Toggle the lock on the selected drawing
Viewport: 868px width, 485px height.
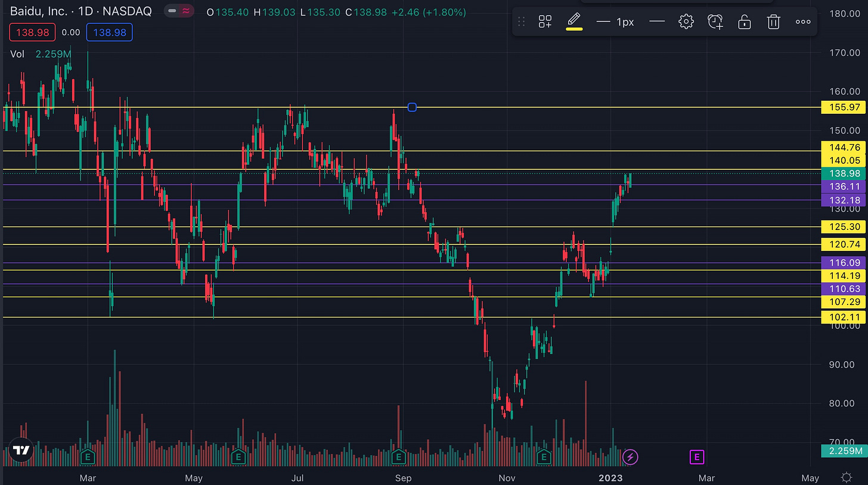click(x=745, y=22)
